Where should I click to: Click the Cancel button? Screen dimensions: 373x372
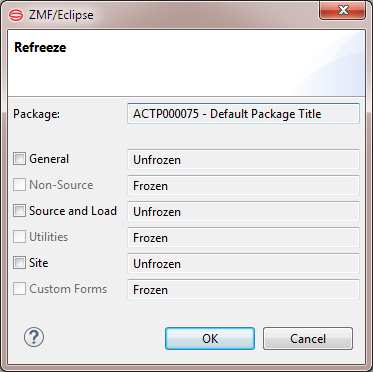coord(308,338)
